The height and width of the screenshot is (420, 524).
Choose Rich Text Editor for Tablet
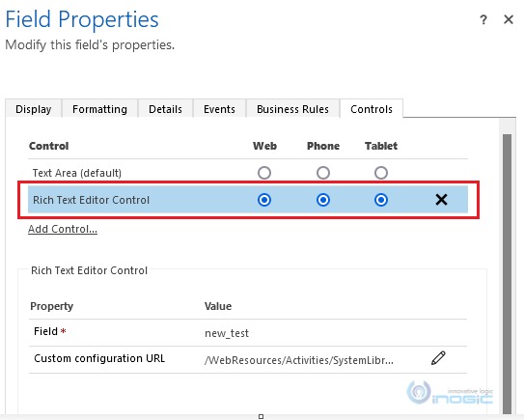(x=381, y=200)
